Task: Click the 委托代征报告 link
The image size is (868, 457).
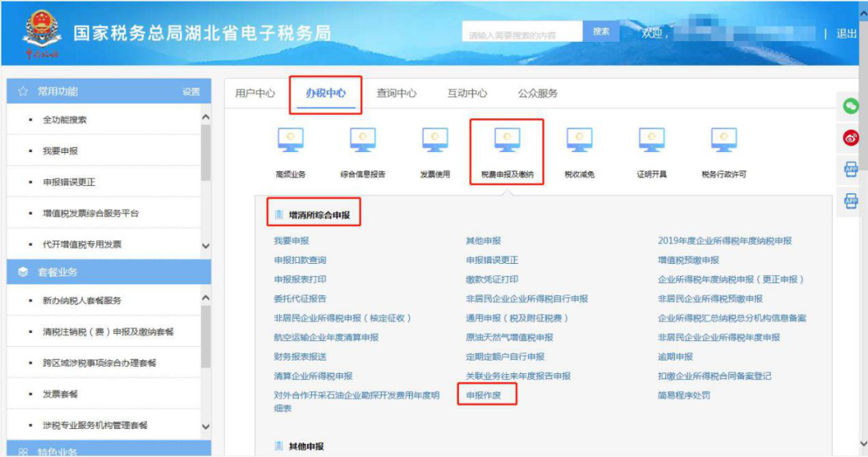Action: tap(300, 298)
